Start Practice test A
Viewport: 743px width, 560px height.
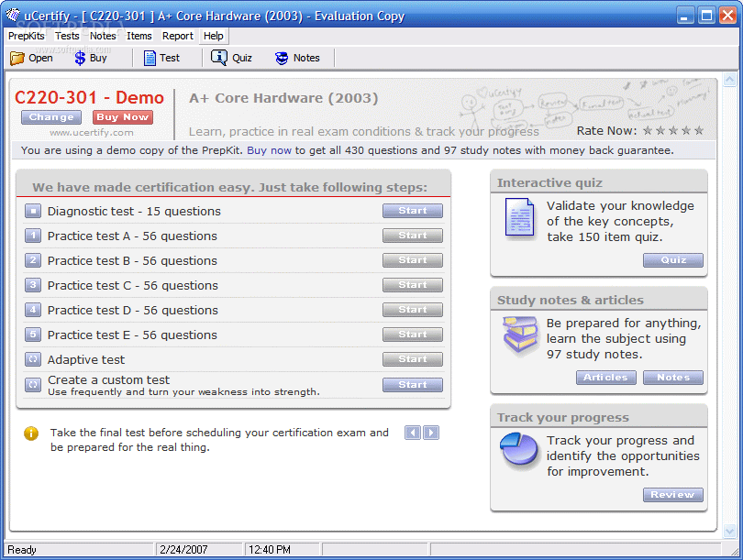[413, 236]
